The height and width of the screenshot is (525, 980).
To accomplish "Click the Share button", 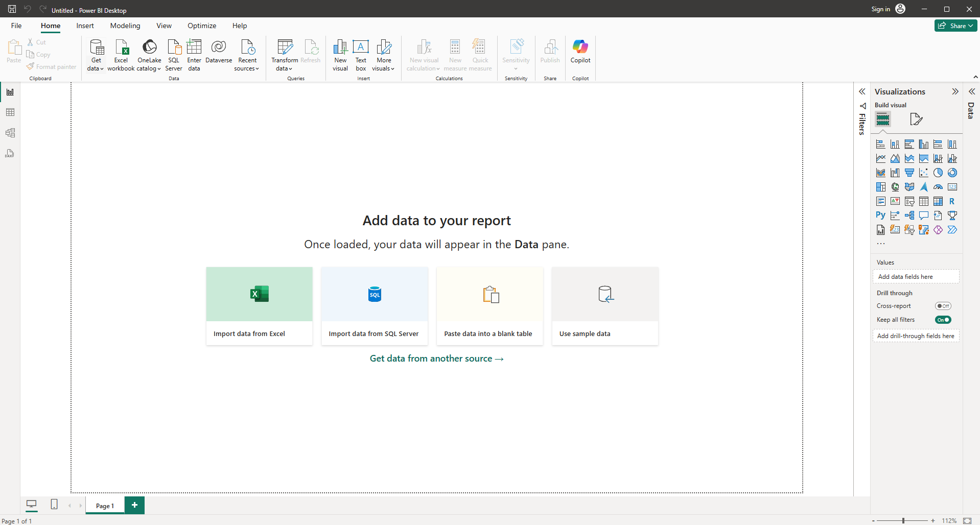I will tap(955, 26).
